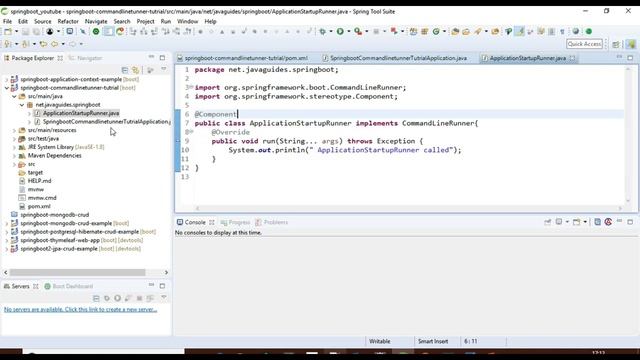This screenshot has width=640, height=360.
Task: Click into the Quick Access field
Action: tap(584, 44)
